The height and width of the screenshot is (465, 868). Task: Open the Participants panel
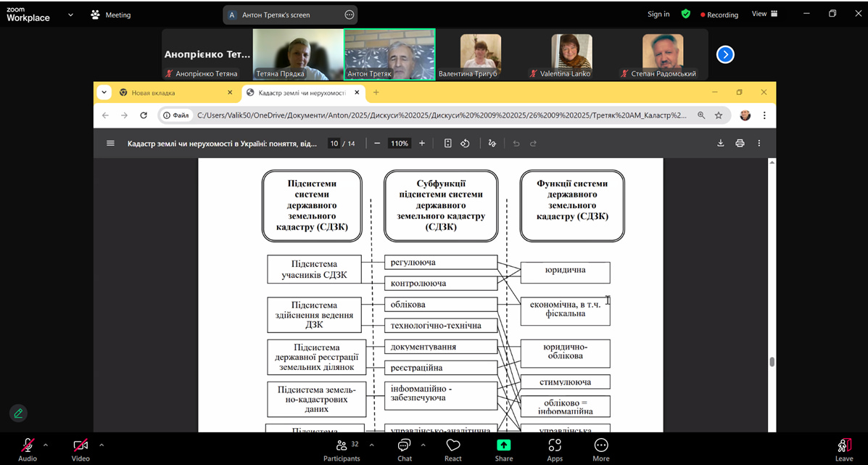pos(342,449)
